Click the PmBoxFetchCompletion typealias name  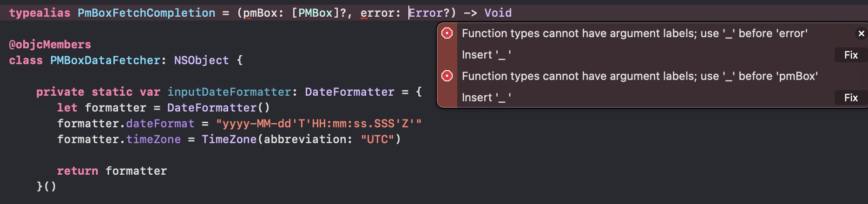pos(146,13)
